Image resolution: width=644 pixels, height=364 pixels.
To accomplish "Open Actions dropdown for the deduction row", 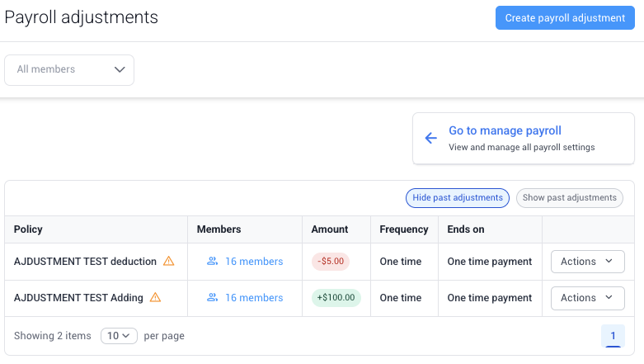I will [x=587, y=262].
